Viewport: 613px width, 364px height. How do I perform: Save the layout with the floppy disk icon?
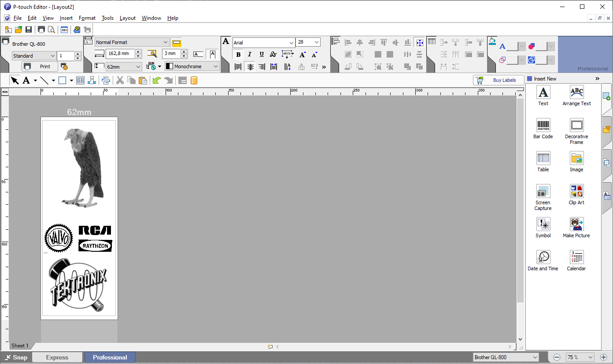[29, 29]
